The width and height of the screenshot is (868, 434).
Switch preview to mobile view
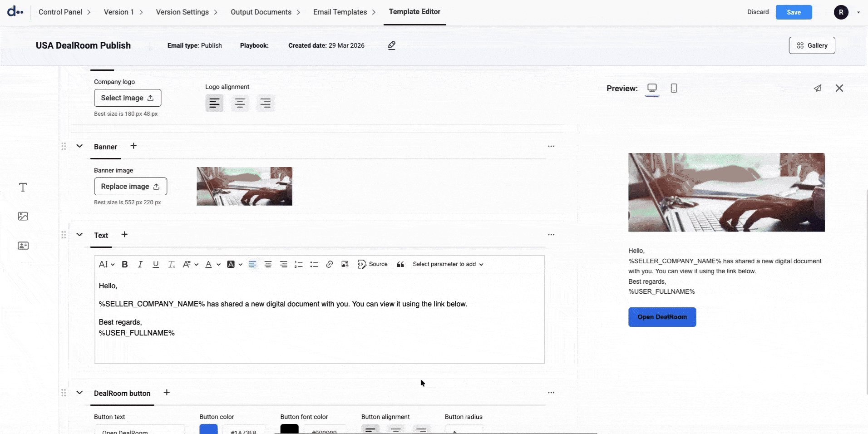point(674,88)
